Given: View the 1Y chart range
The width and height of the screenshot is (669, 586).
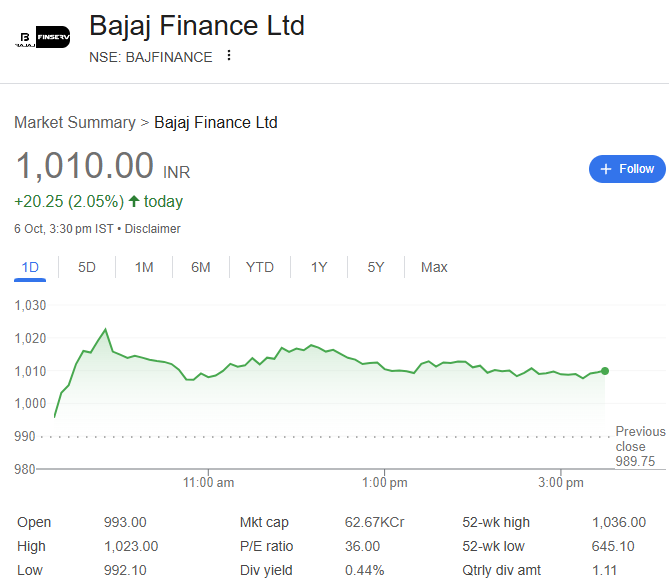Looking at the screenshot, I should pyautogui.click(x=319, y=267).
